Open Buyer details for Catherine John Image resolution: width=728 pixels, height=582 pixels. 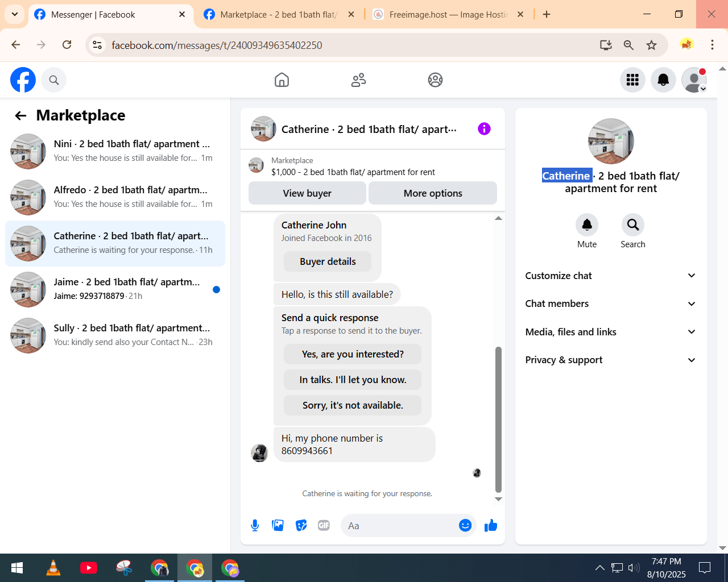[x=328, y=261]
